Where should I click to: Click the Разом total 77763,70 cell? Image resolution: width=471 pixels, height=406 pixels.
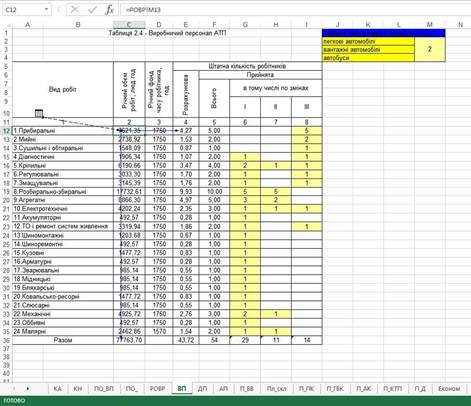[129, 340]
